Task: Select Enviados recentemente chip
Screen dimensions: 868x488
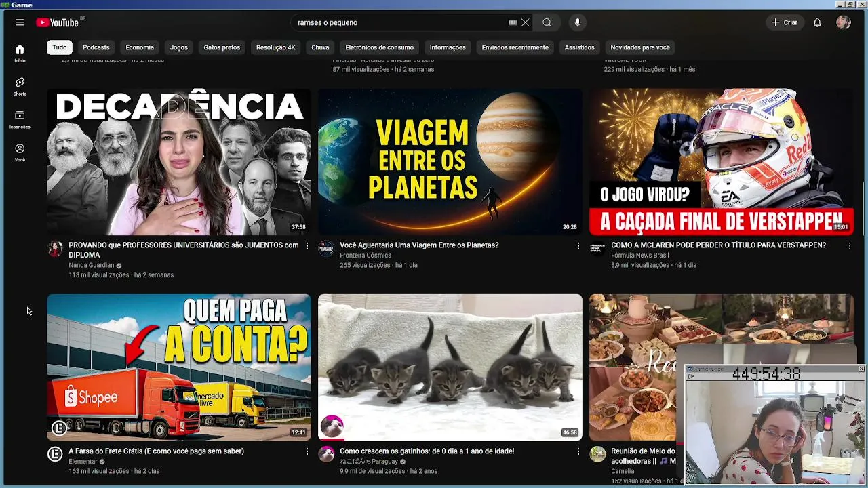Action: [515, 47]
